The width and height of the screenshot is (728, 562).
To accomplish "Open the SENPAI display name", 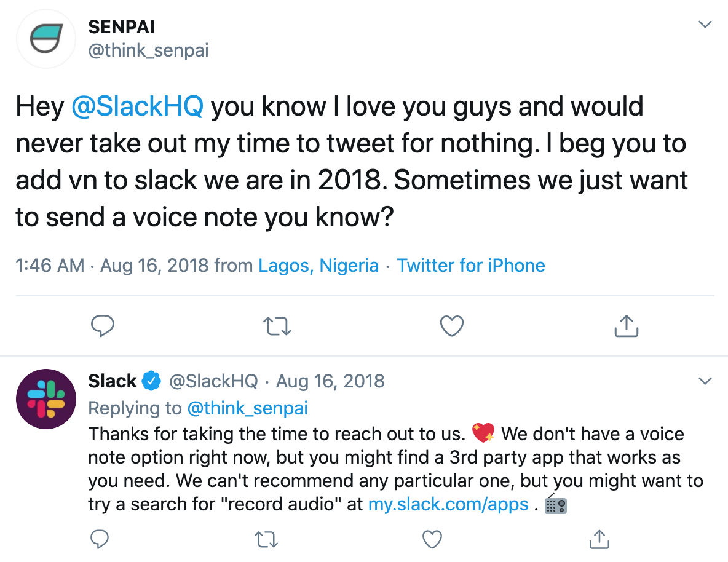I will 123,26.
